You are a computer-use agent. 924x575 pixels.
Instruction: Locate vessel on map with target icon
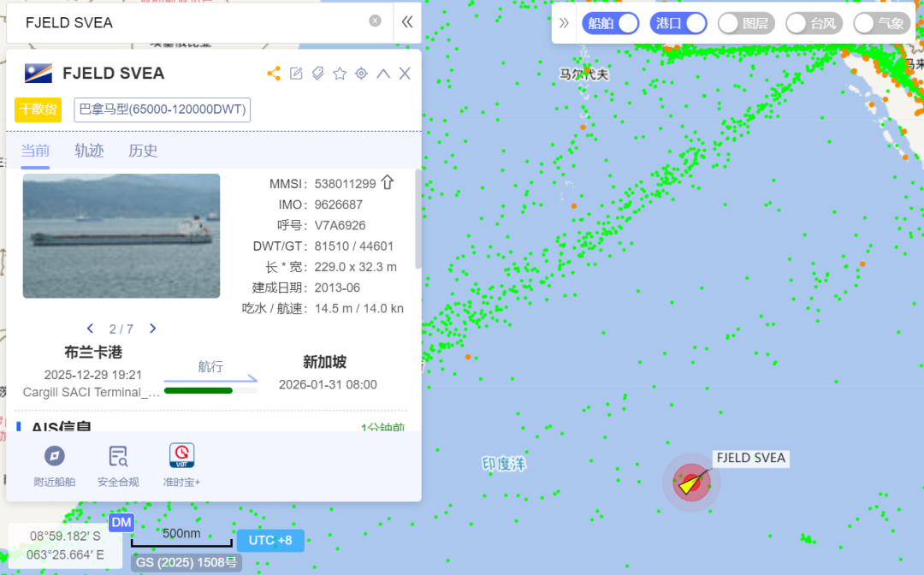(361, 73)
